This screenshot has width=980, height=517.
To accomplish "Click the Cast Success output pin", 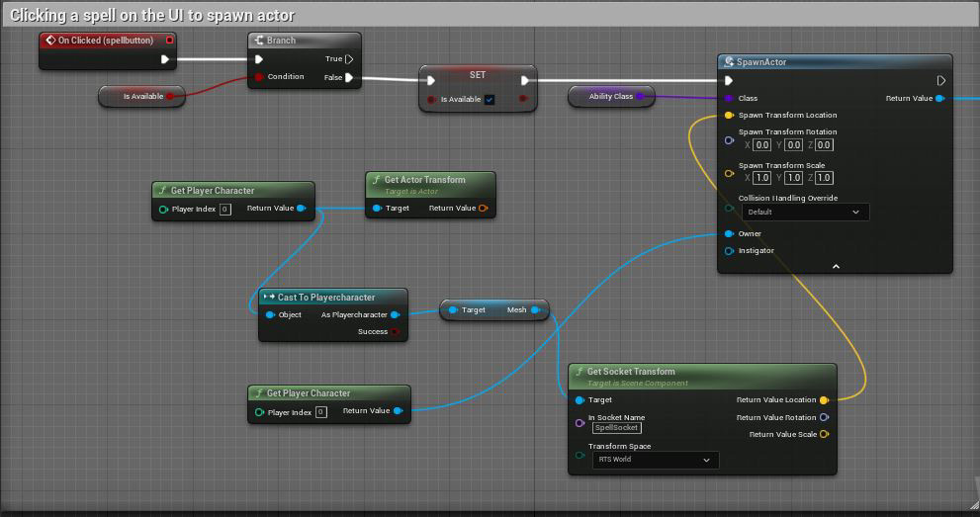I will (x=395, y=331).
